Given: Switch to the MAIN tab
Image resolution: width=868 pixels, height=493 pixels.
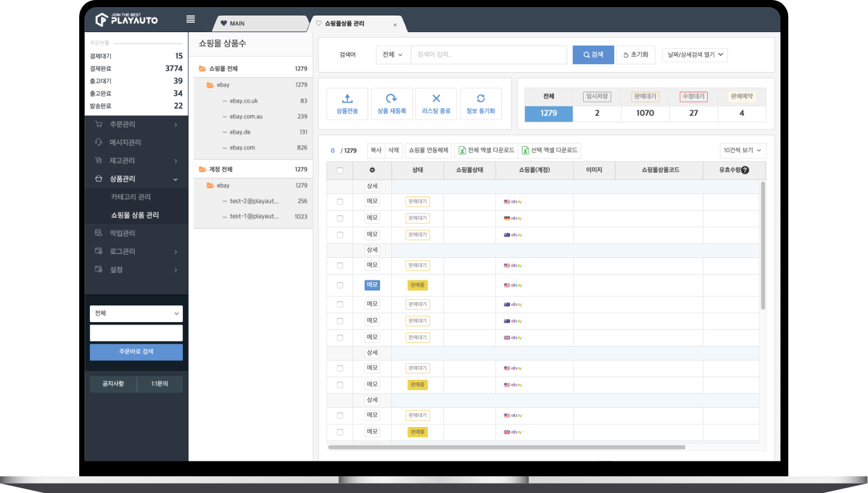Looking at the screenshot, I should tap(237, 24).
